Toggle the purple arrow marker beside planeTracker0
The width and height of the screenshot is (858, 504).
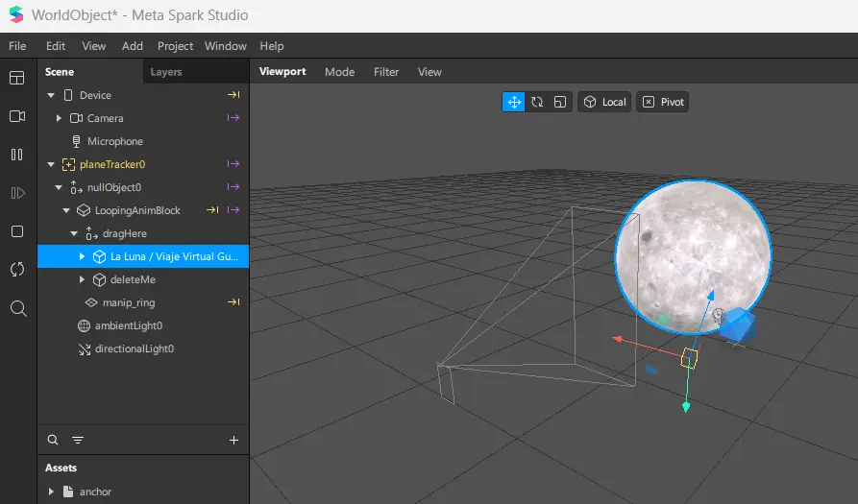pyautogui.click(x=233, y=164)
